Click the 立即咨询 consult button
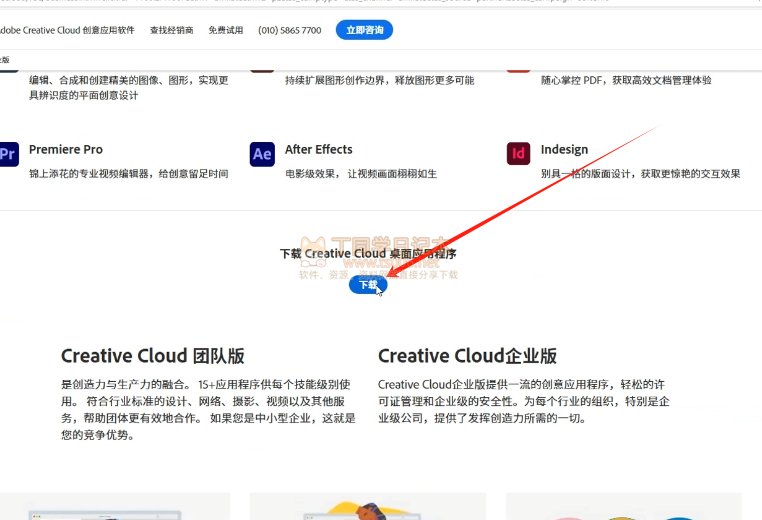 [364, 30]
